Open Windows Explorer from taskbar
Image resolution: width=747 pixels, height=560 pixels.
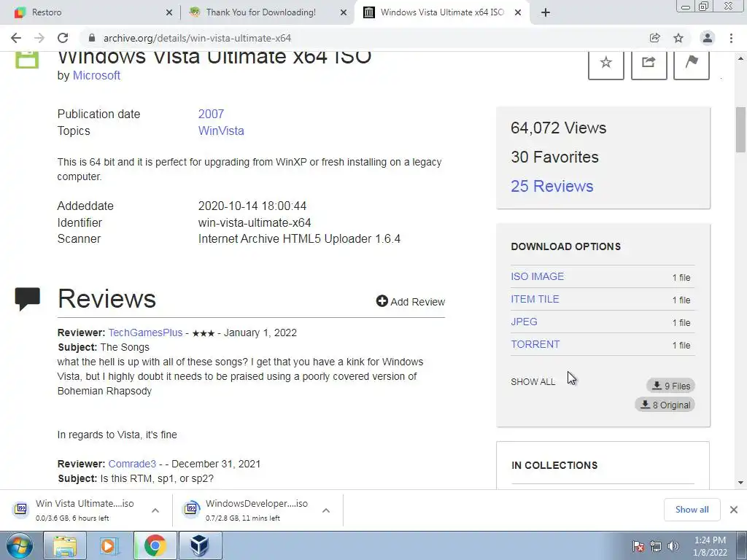tap(65, 545)
